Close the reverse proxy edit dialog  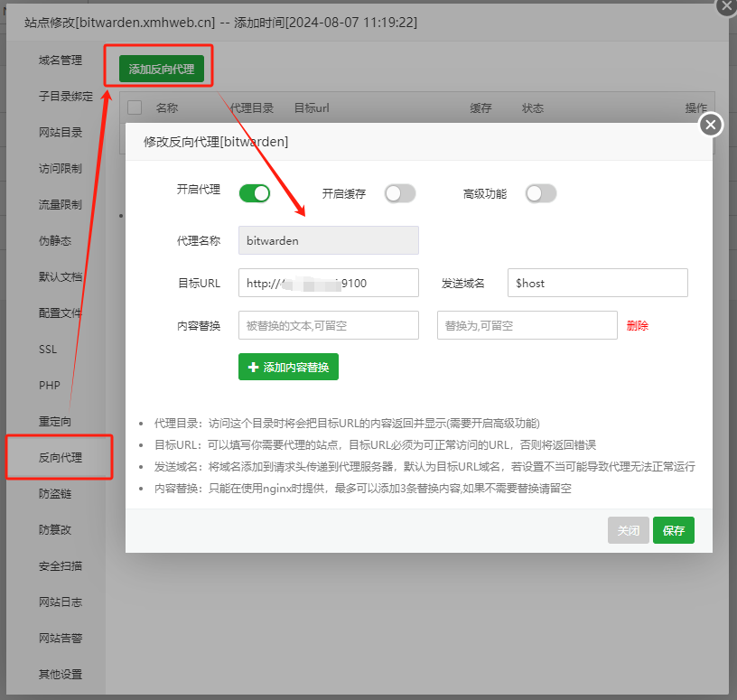tap(710, 125)
